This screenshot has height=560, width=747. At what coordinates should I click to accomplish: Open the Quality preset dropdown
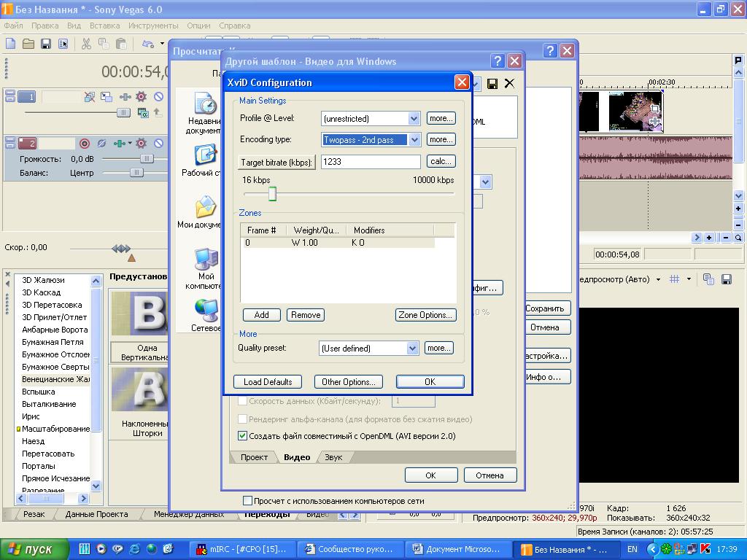point(412,348)
